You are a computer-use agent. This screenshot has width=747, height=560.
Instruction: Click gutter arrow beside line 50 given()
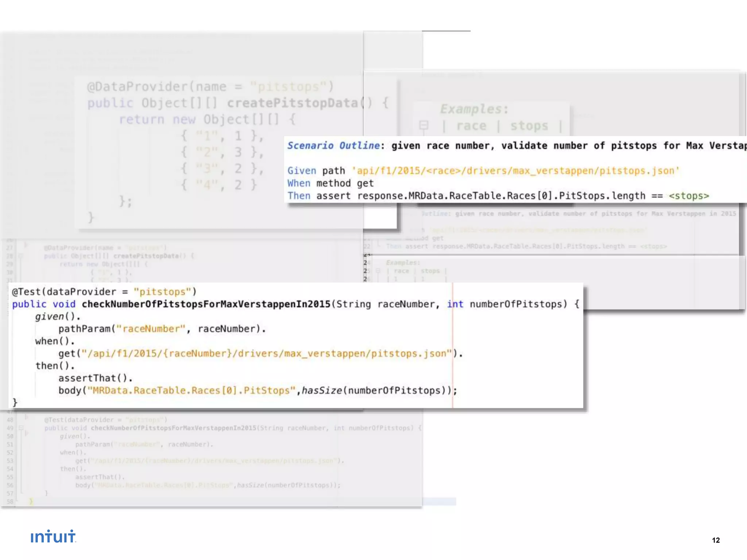(x=27, y=433)
